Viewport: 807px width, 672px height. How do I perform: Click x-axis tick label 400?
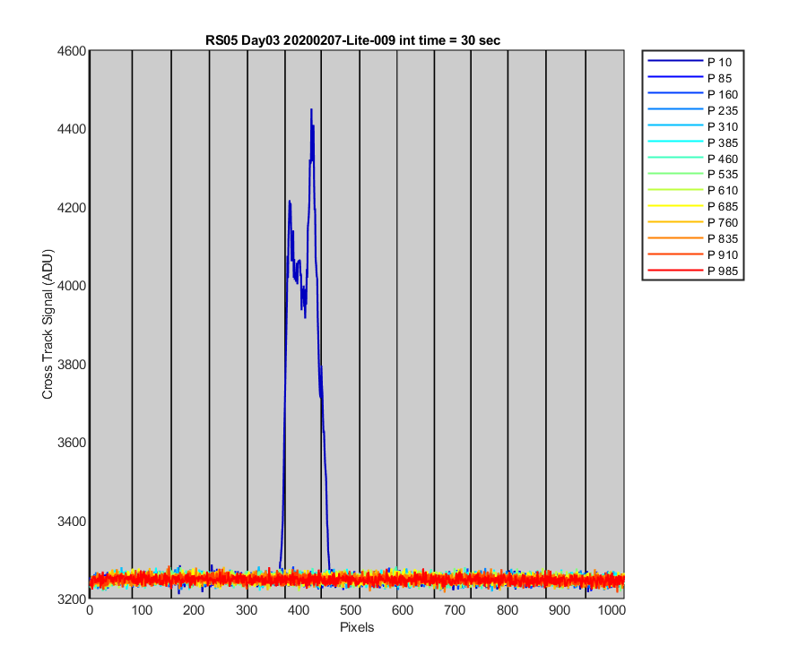299,610
